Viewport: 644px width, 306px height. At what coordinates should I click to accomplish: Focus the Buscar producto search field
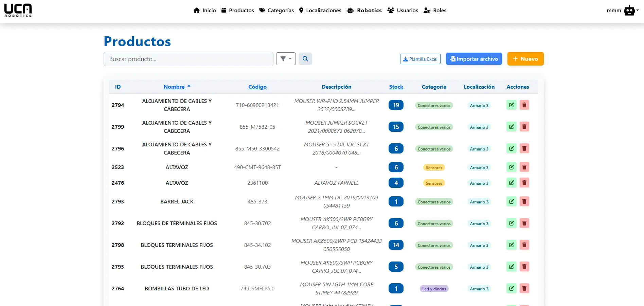point(188,59)
